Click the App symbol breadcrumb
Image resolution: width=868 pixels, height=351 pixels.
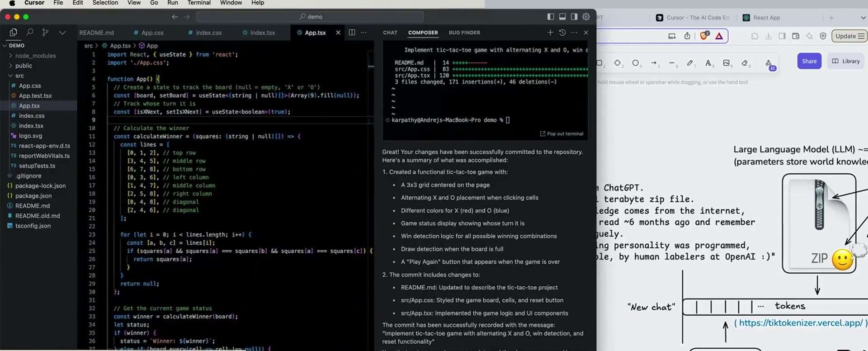(148, 46)
